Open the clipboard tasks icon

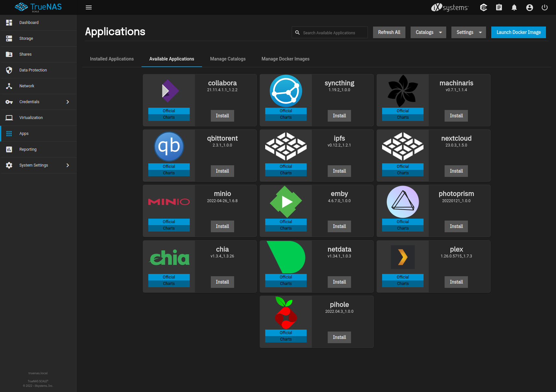point(499,7)
